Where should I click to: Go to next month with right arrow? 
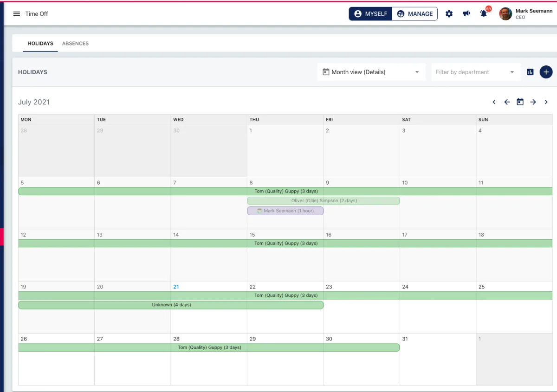point(533,102)
